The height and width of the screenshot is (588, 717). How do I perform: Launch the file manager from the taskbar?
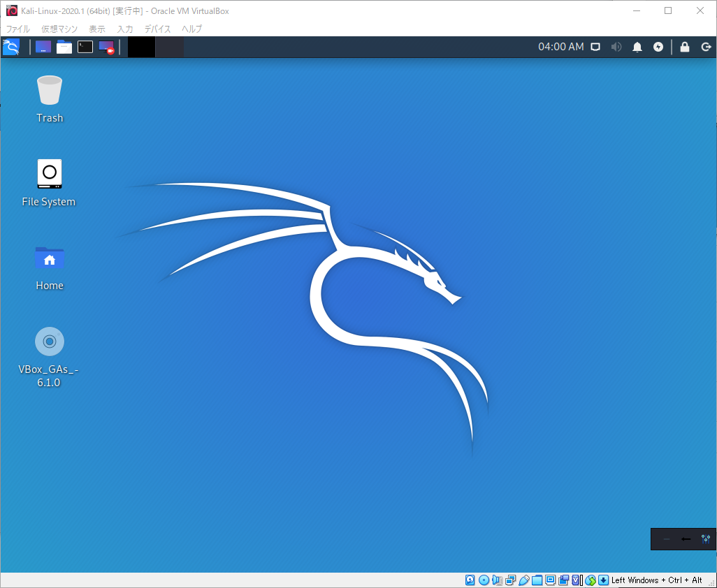point(64,47)
